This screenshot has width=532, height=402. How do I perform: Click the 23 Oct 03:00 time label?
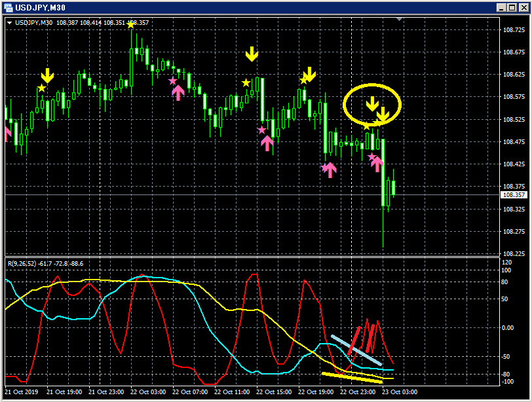tap(400, 392)
